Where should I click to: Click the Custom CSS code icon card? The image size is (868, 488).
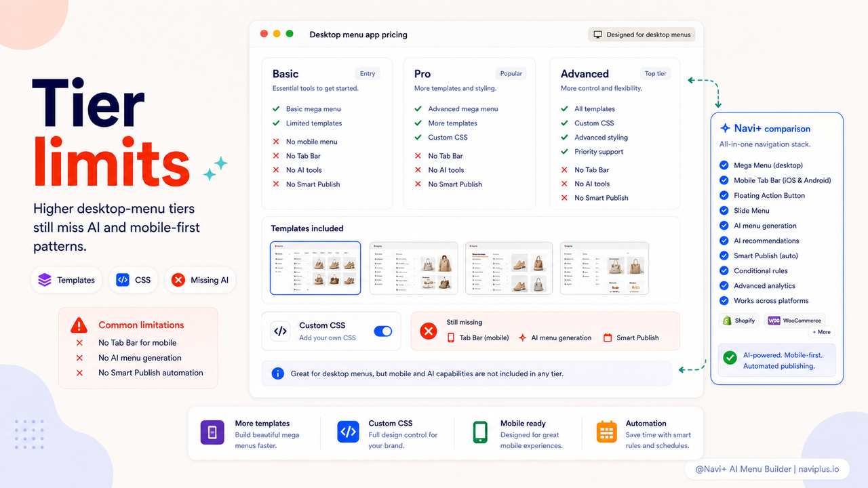pos(280,331)
